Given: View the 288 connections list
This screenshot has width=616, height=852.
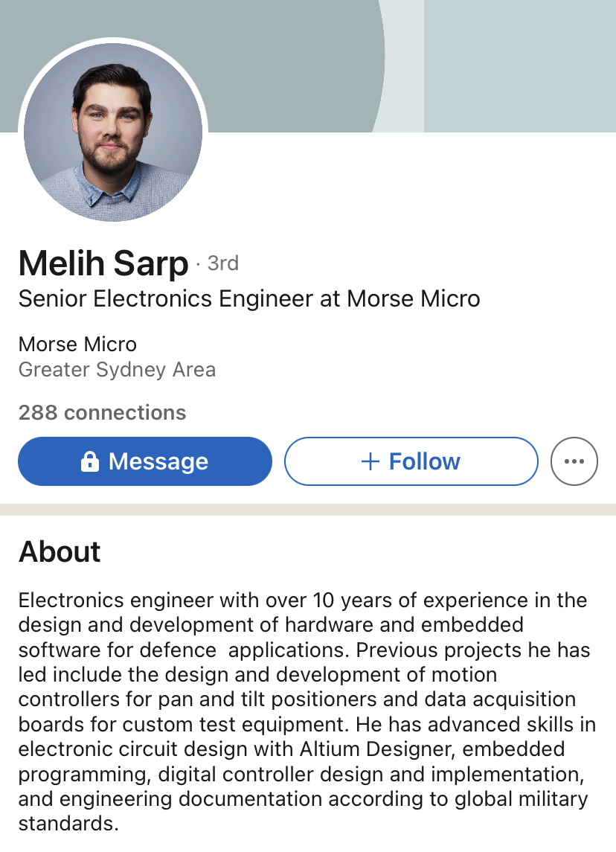Looking at the screenshot, I should tap(102, 413).
